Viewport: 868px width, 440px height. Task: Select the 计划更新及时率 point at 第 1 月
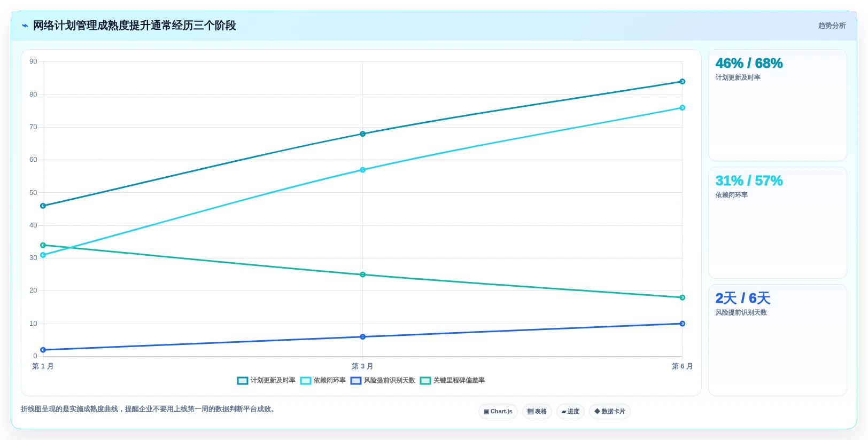pos(43,206)
